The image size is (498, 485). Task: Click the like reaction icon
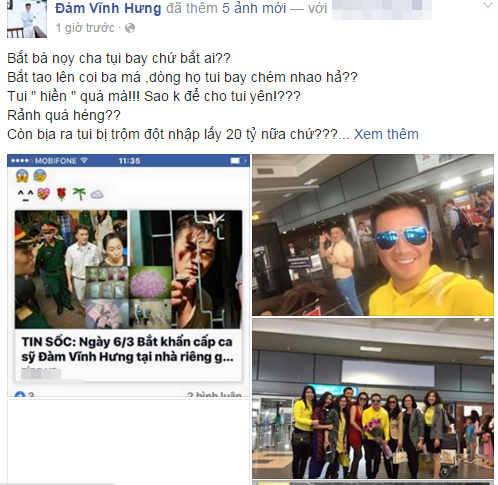point(20,394)
